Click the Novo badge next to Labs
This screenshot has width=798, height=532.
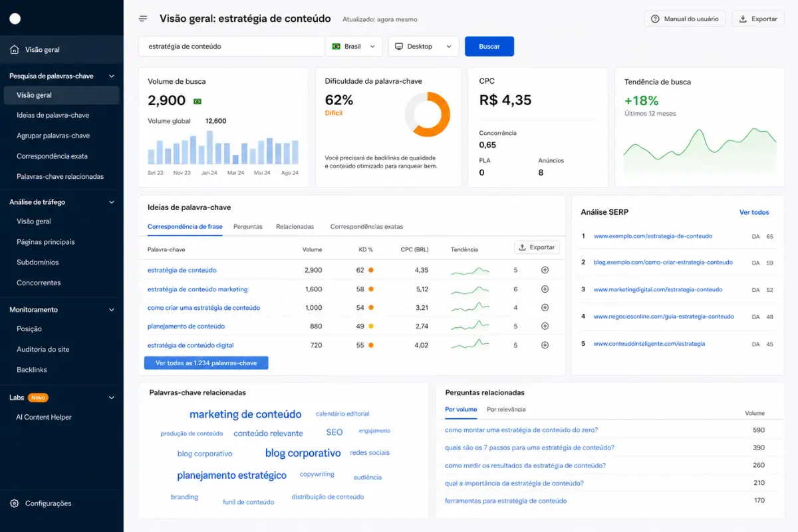coord(38,398)
